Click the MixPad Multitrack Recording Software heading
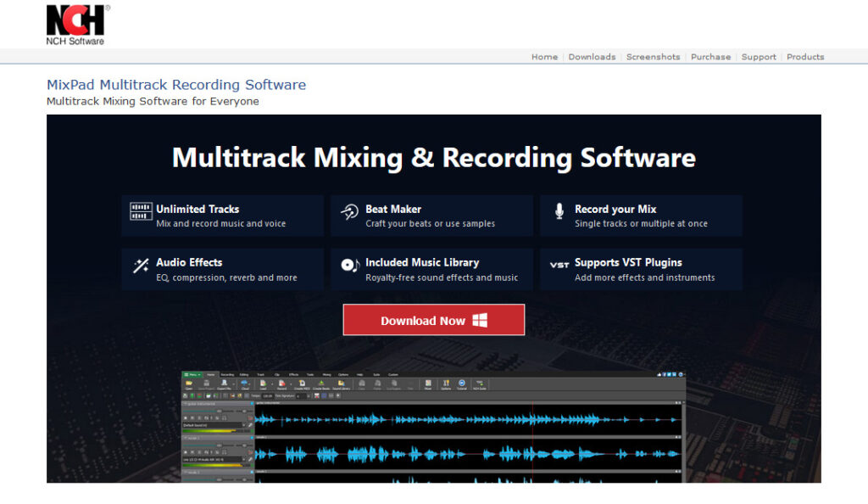 176,85
